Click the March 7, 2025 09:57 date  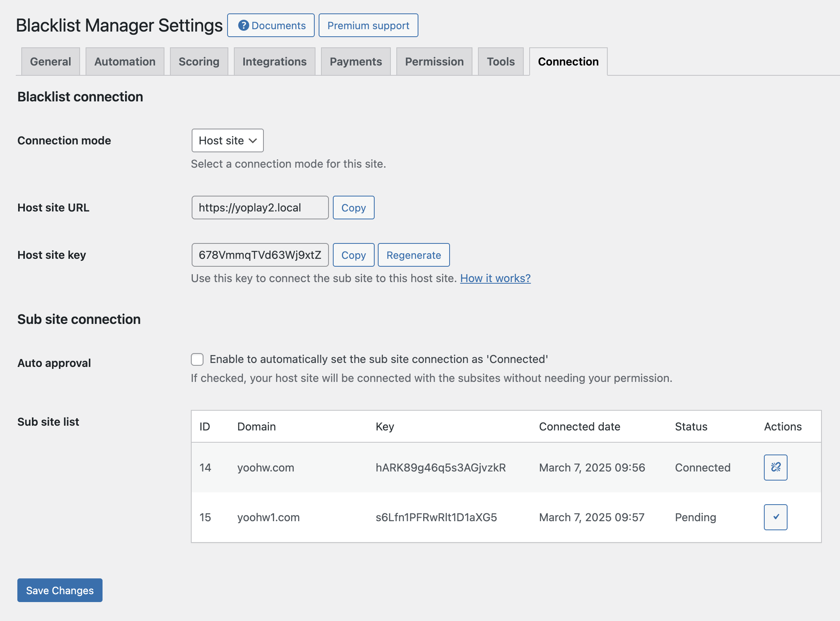592,517
